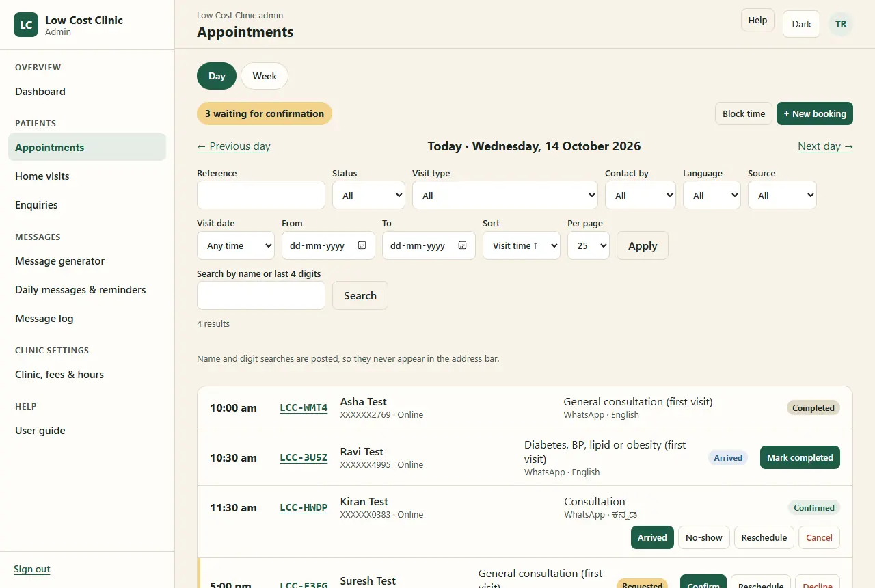Click the Help button

pyautogui.click(x=757, y=20)
